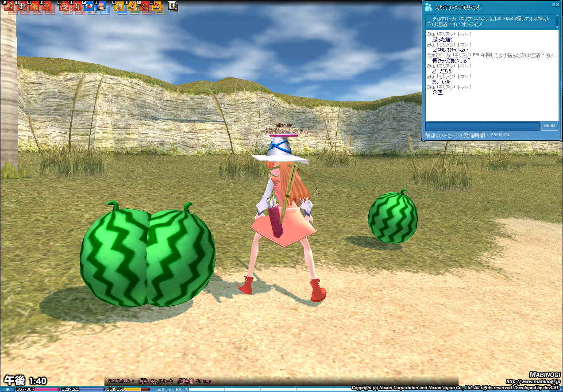The width and height of the screenshot is (563, 392).
Task: Select the F3 sword skill slot
Action: [x=34, y=7]
